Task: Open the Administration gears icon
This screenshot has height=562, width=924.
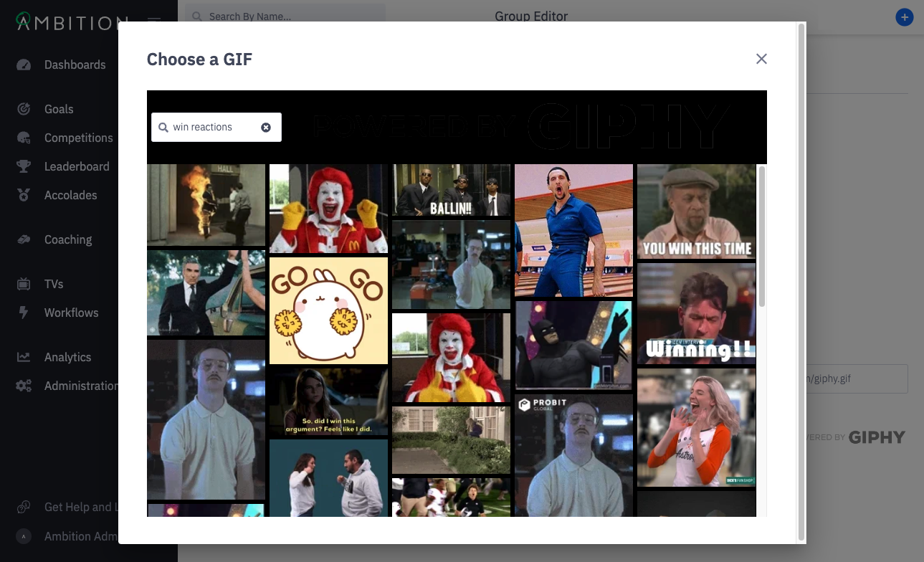Action: (24, 386)
